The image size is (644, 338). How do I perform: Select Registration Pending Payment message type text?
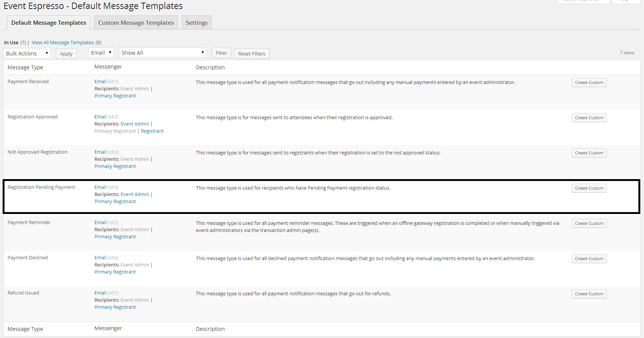pyautogui.click(x=41, y=187)
